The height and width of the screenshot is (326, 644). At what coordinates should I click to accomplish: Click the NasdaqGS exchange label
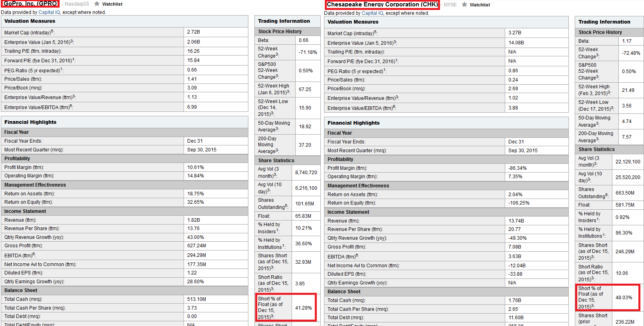(77, 4)
